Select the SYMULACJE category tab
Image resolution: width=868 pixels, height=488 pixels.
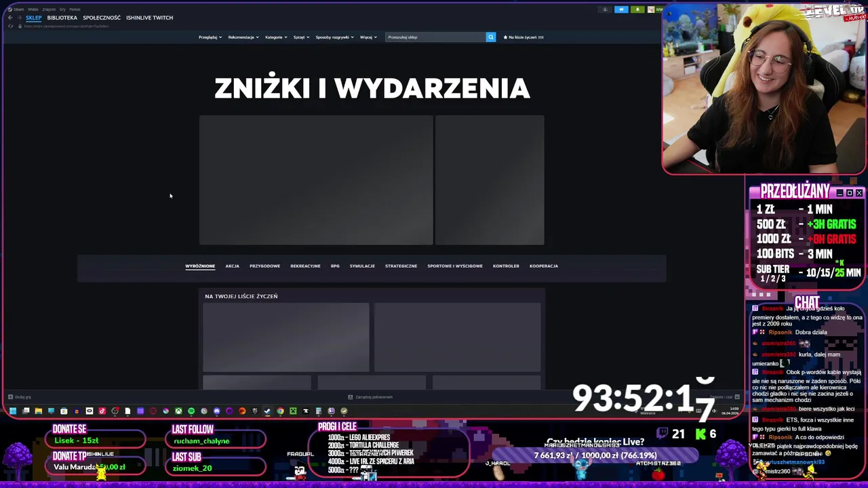(x=362, y=266)
